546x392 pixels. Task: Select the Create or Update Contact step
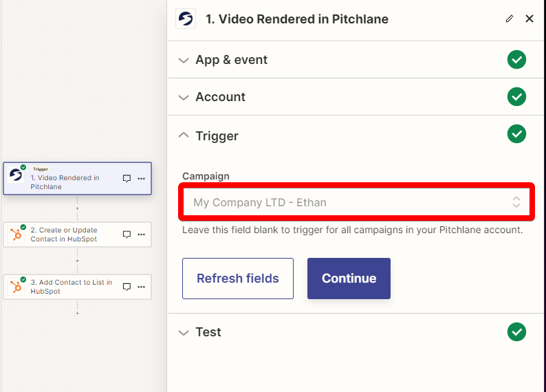[x=77, y=235]
